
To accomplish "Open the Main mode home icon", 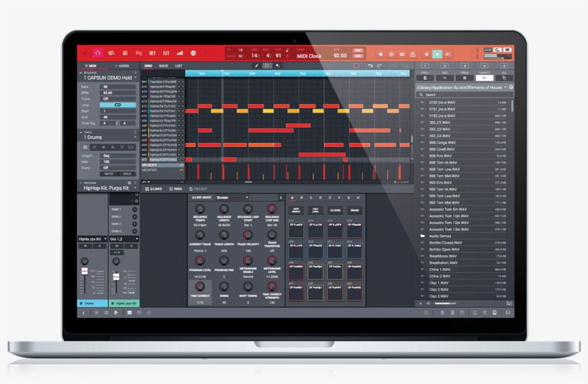I will [x=98, y=53].
